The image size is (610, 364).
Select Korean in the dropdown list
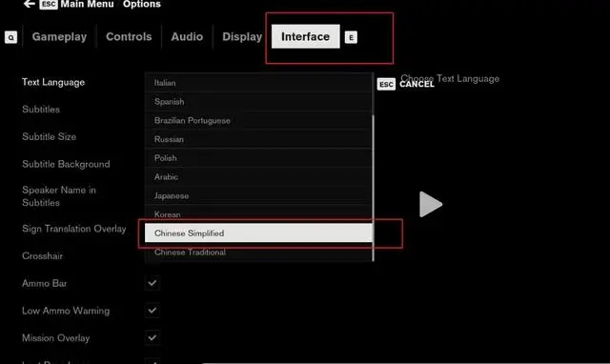tap(258, 214)
